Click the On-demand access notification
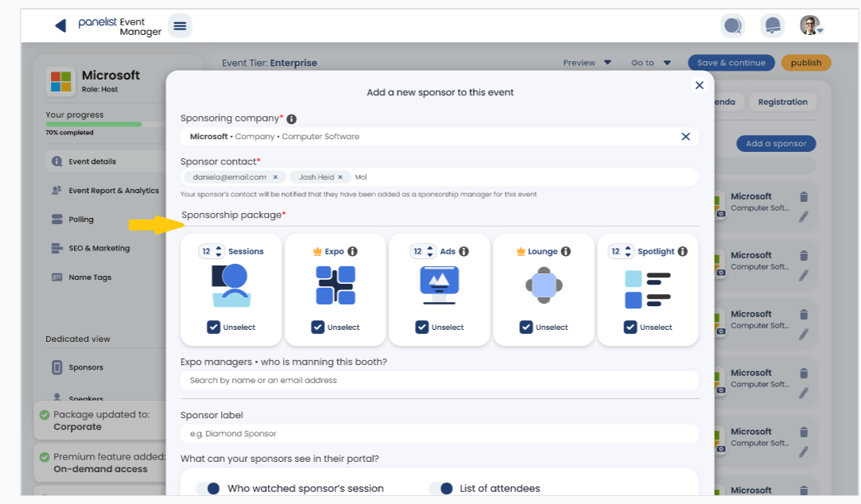Screen dimensions: 861x504 (100, 463)
